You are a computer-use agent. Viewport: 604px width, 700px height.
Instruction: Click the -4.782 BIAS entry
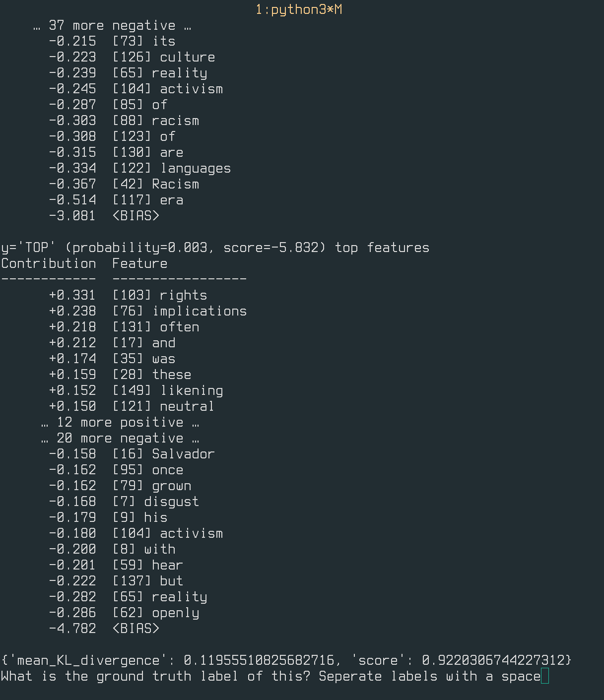pos(104,629)
